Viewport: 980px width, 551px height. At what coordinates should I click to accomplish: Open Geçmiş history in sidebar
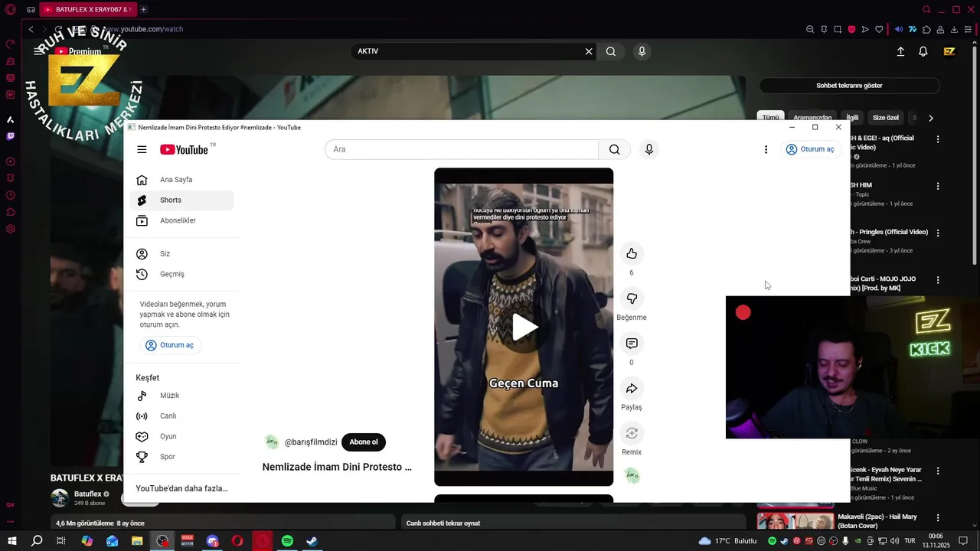(x=182, y=274)
